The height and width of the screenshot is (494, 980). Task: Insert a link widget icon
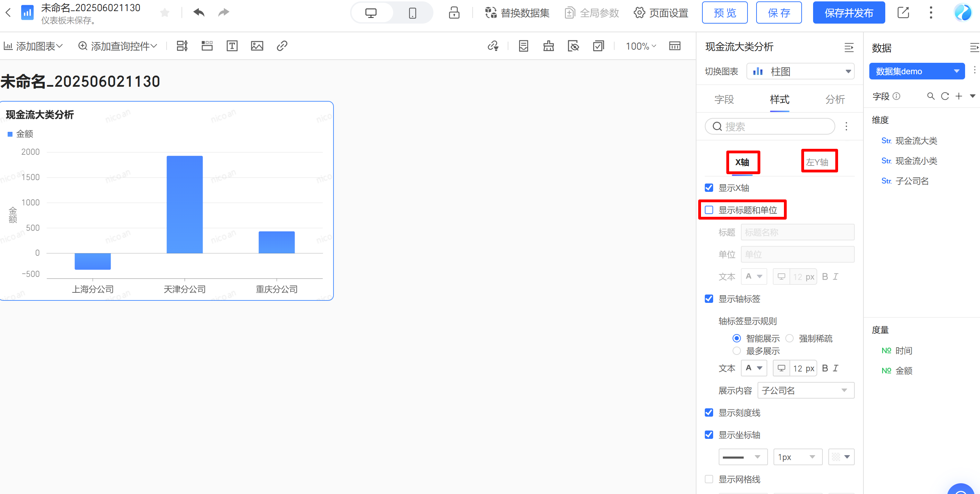pos(282,46)
